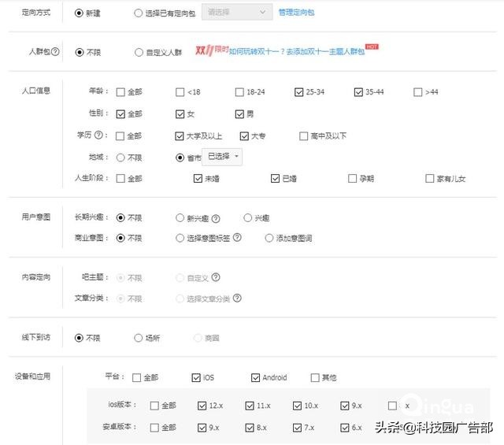This screenshot has width=504, height=445.
Task: Choose 自定义人群 radio option
Action: [139, 52]
